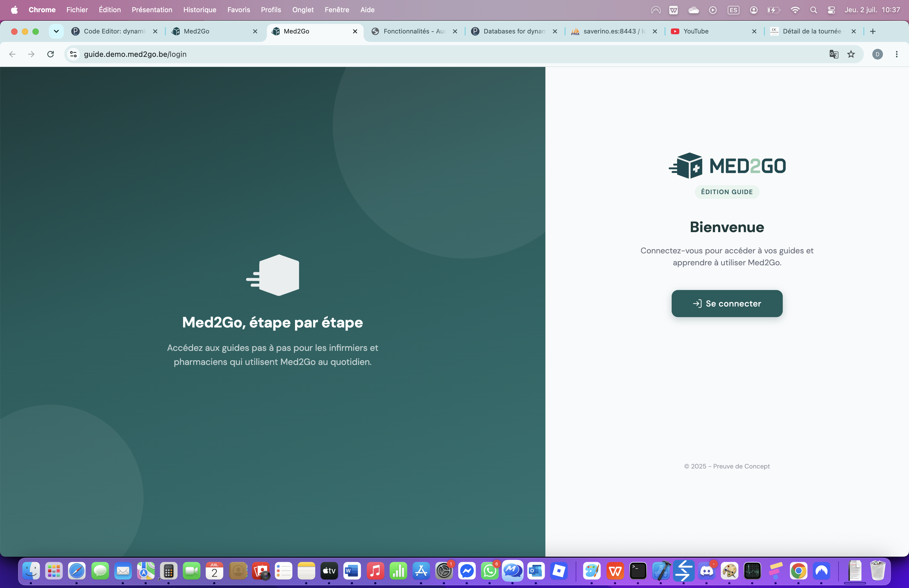
Task: Open Control Center in the menu bar
Action: coord(831,10)
